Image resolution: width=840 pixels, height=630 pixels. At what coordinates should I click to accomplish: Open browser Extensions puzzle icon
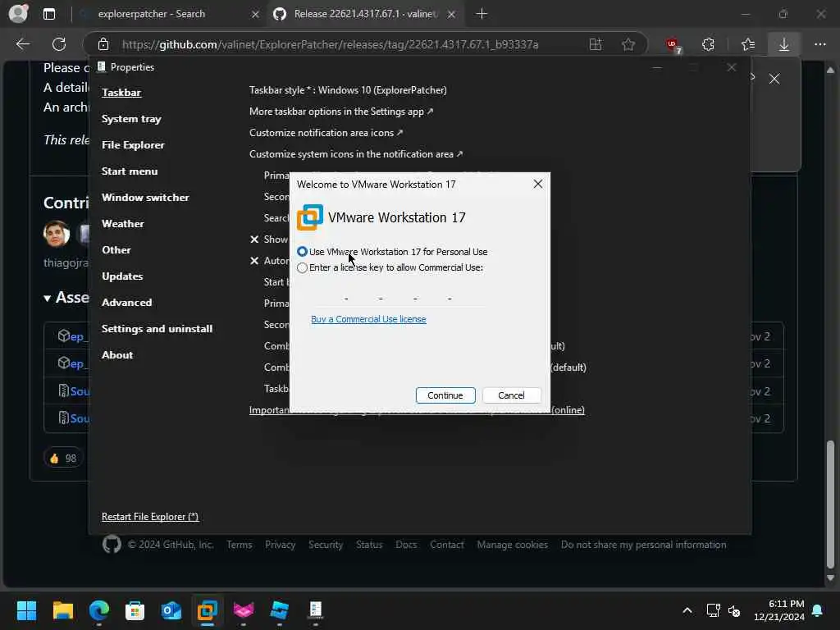click(x=708, y=44)
